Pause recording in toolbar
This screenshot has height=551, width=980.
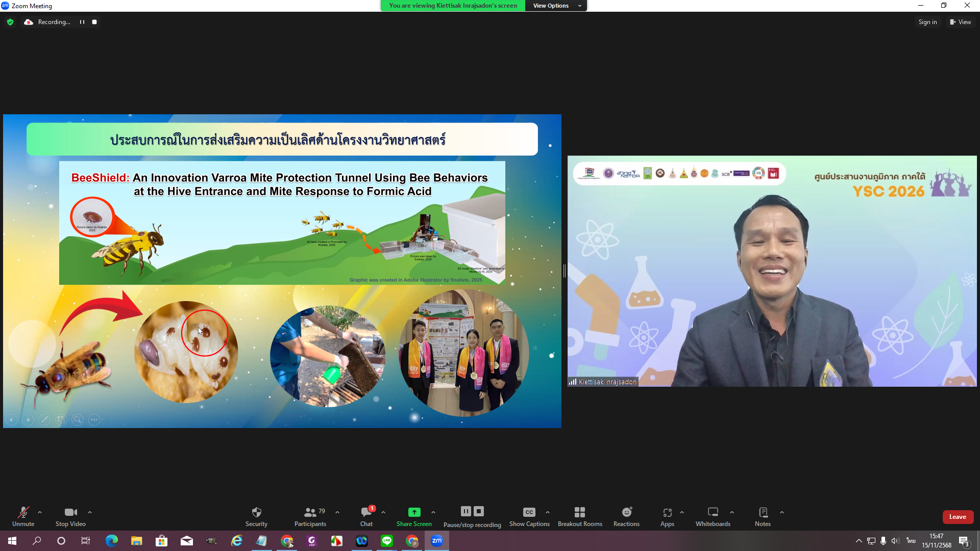466,511
